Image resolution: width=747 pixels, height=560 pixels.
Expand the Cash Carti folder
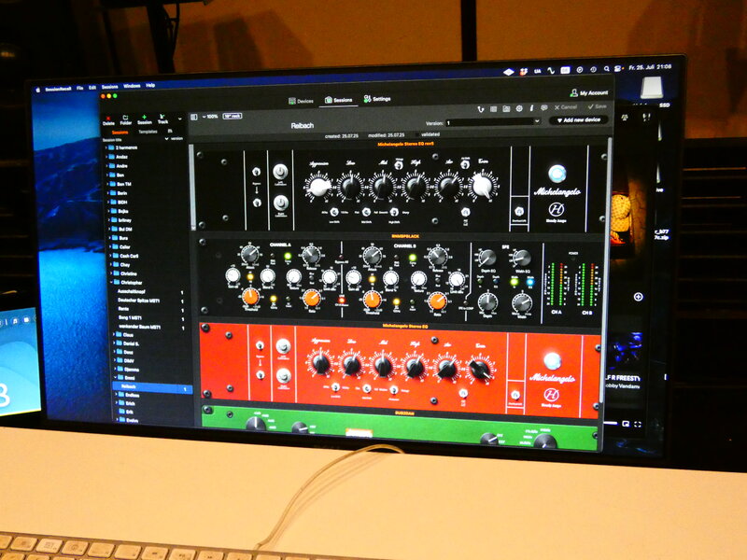tap(110, 256)
